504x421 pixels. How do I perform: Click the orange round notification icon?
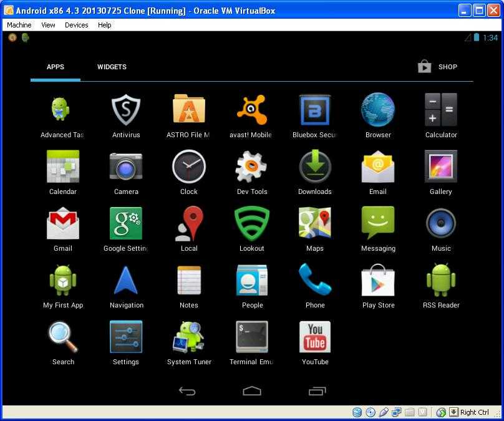(x=12, y=38)
